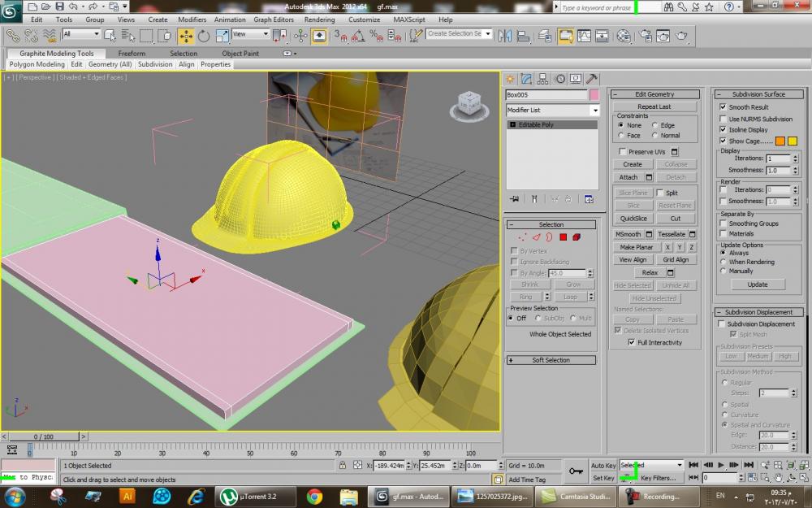This screenshot has height=508, width=812.
Task: Select the Edge constraint radio button
Action: coord(654,125)
